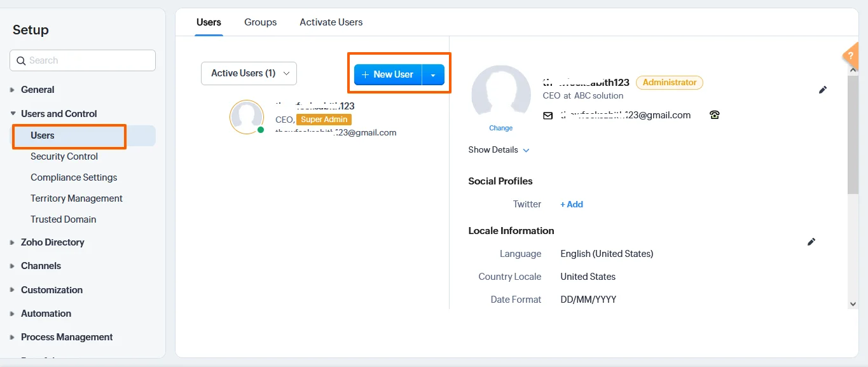Click Change under the profile picture
This screenshot has height=367, width=868.
point(500,127)
